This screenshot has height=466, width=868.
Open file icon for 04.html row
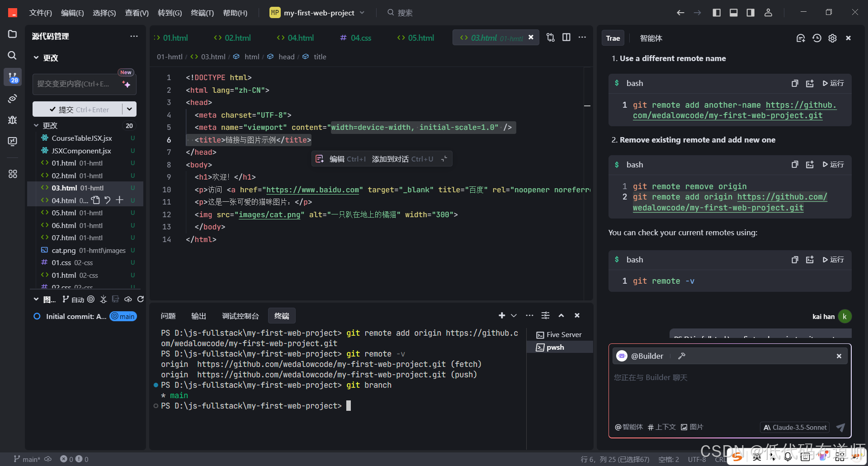(x=95, y=200)
